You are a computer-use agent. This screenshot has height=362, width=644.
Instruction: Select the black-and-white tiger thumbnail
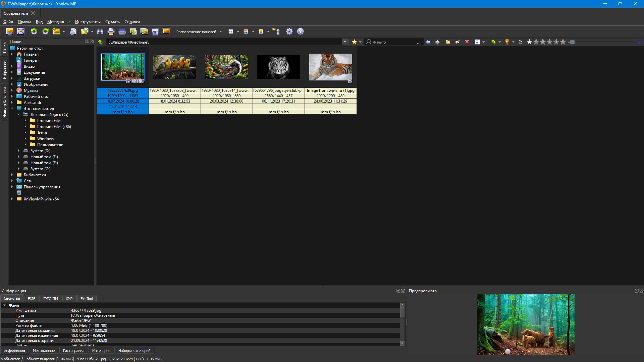pos(279,67)
